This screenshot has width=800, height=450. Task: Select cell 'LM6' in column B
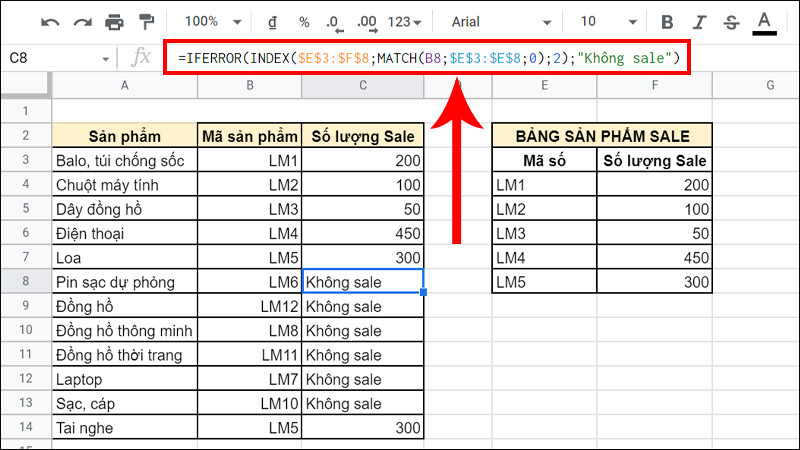click(x=249, y=282)
